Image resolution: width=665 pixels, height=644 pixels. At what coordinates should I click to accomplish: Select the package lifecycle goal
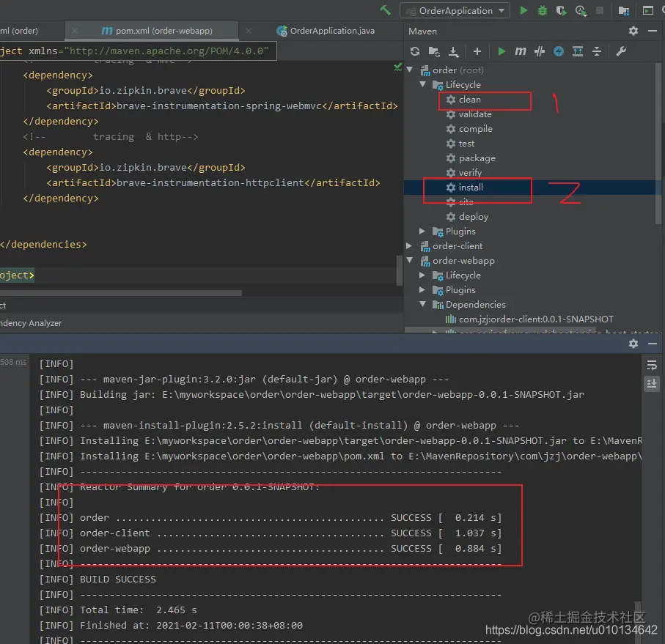(471, 158)
